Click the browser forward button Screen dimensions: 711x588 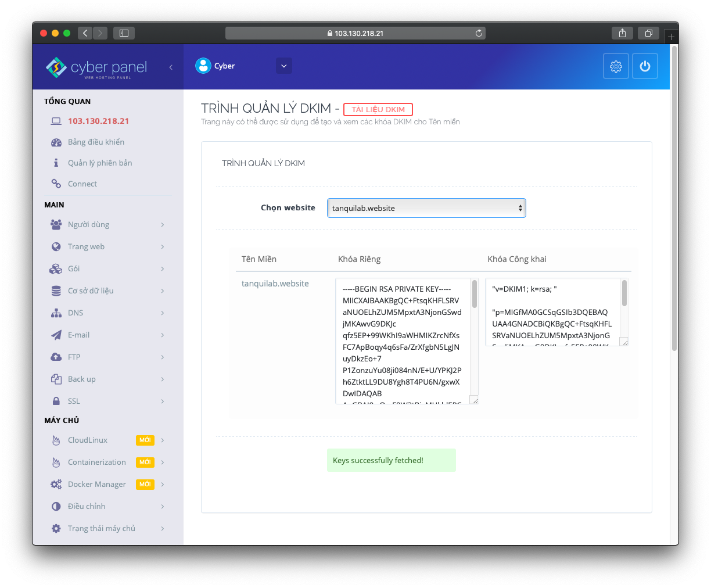tap(100, 33)
